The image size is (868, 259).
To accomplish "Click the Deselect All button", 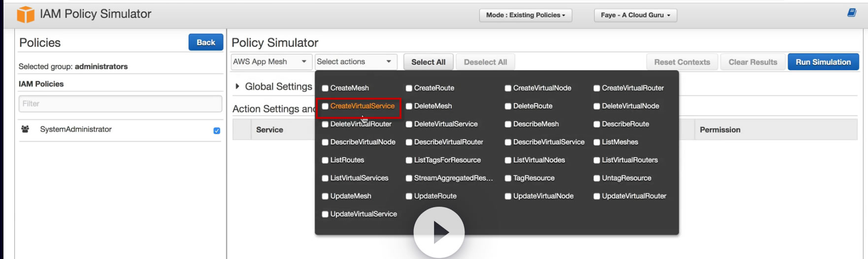I will [x=485, y=62].
